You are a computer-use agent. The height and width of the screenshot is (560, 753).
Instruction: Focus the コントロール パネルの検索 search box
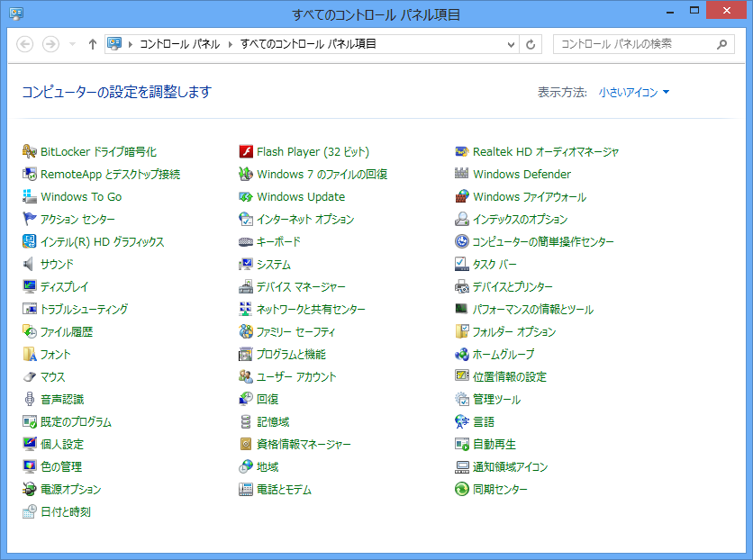click(643, 44)
